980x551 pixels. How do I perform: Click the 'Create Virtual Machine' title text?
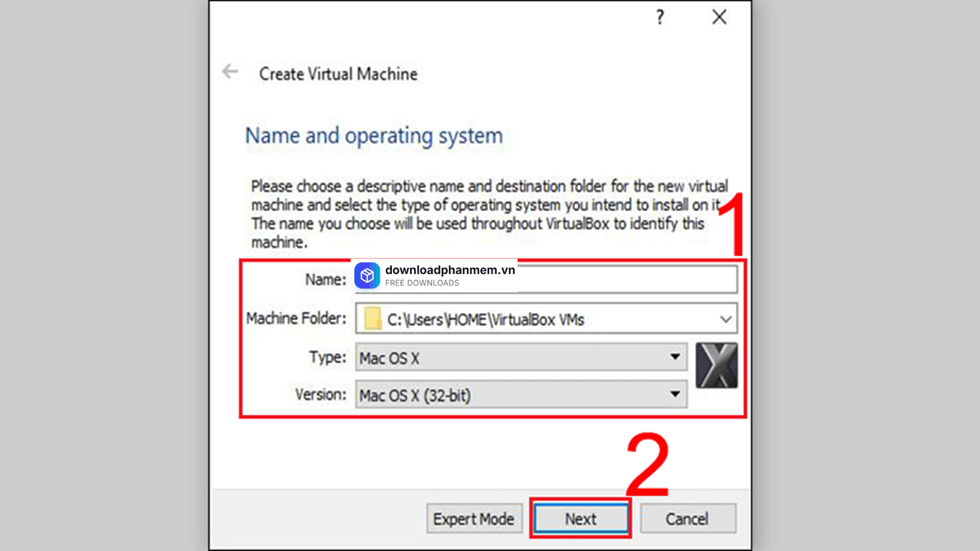pyautogui.click(x=338, y=74)
